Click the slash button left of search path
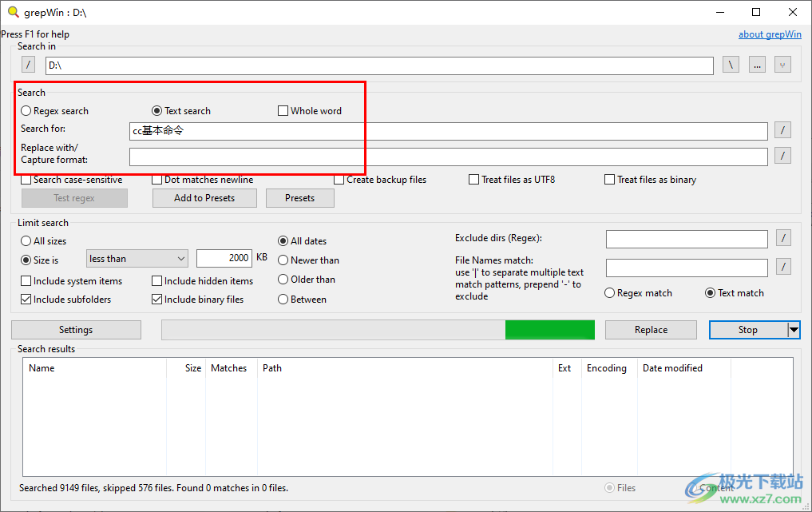 pyautogui.click(x=29, y=65)
